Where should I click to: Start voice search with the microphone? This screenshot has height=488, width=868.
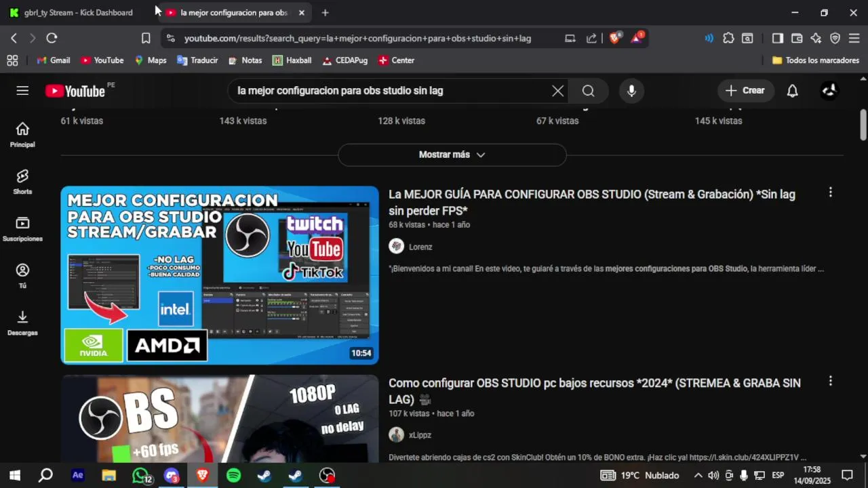point(631,91)
